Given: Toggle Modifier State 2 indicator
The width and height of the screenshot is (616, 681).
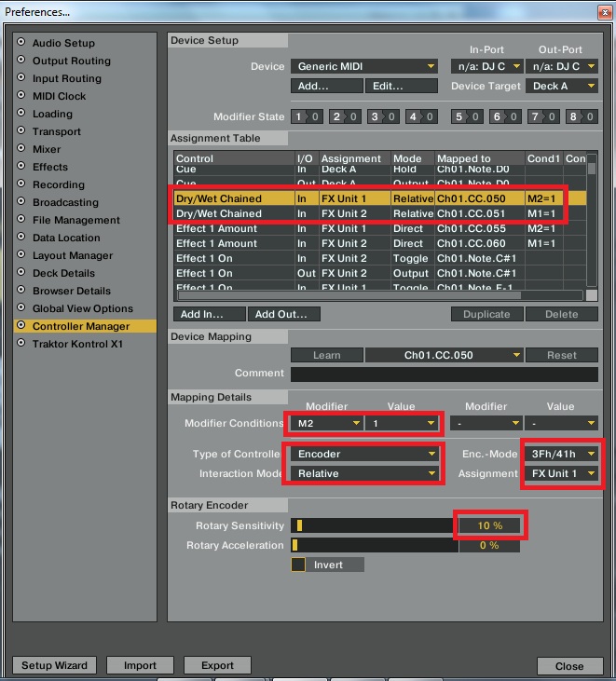Looking at the screenshot, I should point(345,116).
